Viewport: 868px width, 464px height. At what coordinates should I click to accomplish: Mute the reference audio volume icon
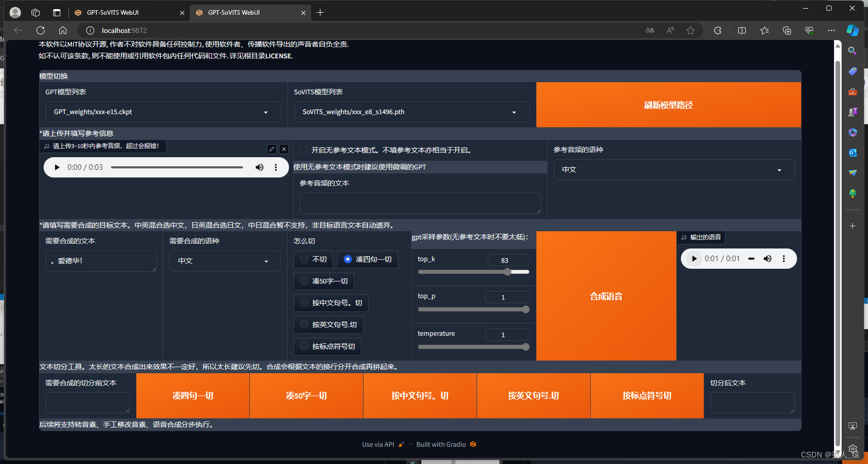[260, 167]
